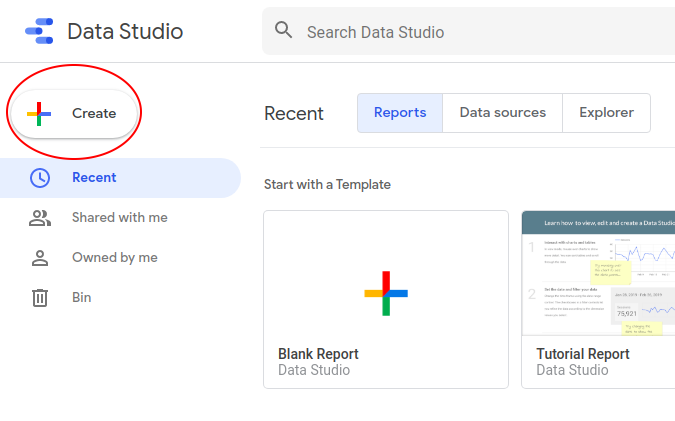This screenshot has width=675, height=421.
Task: Open the Shared with me section
Action: click(119, 217)
